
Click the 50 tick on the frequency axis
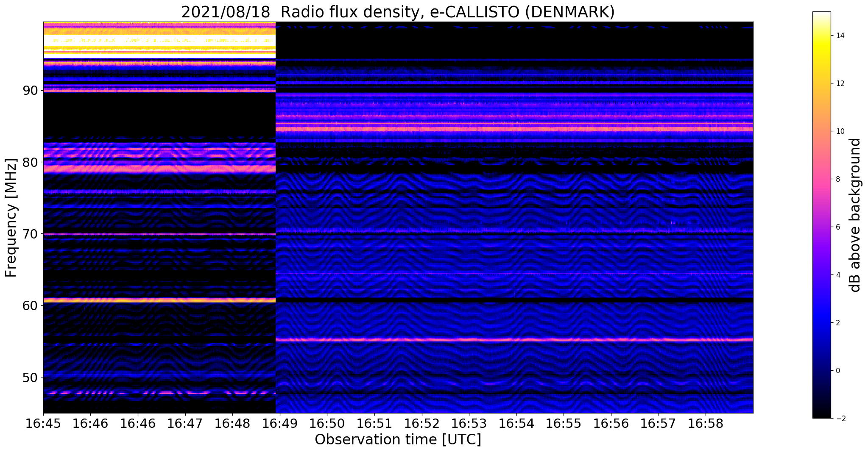pyautogui.click(x=29, y=377)
